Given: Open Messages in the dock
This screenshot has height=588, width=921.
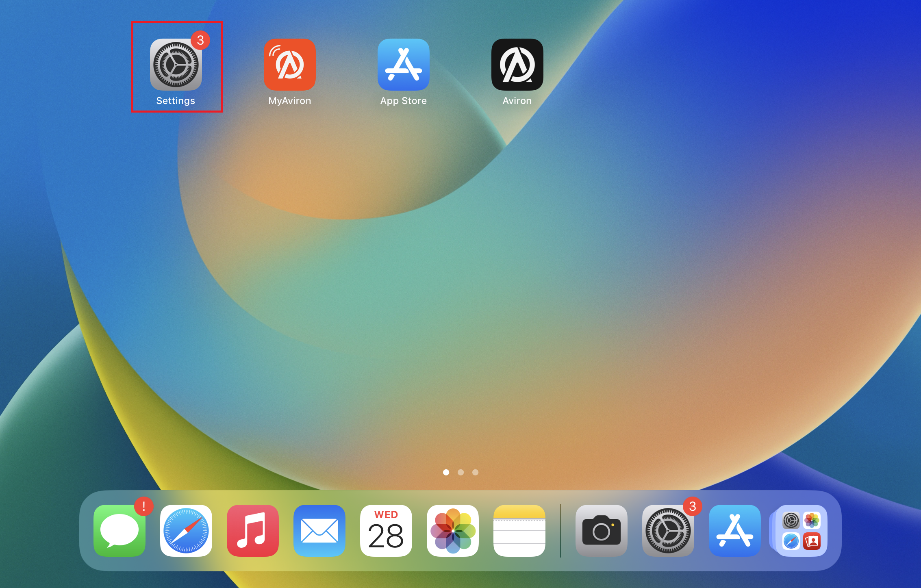Looking at the screenshot, I should click(119, 531).
